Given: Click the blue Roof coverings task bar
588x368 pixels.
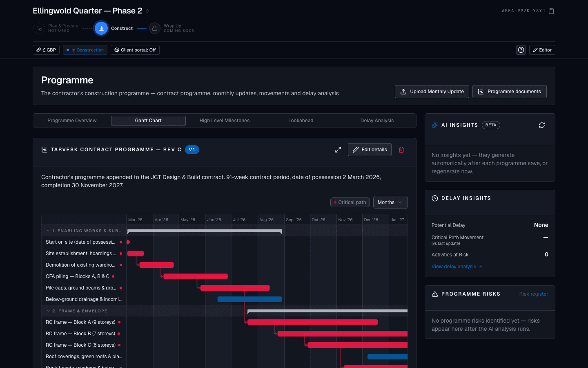Looking at the screenshot, I should (388, 357).
